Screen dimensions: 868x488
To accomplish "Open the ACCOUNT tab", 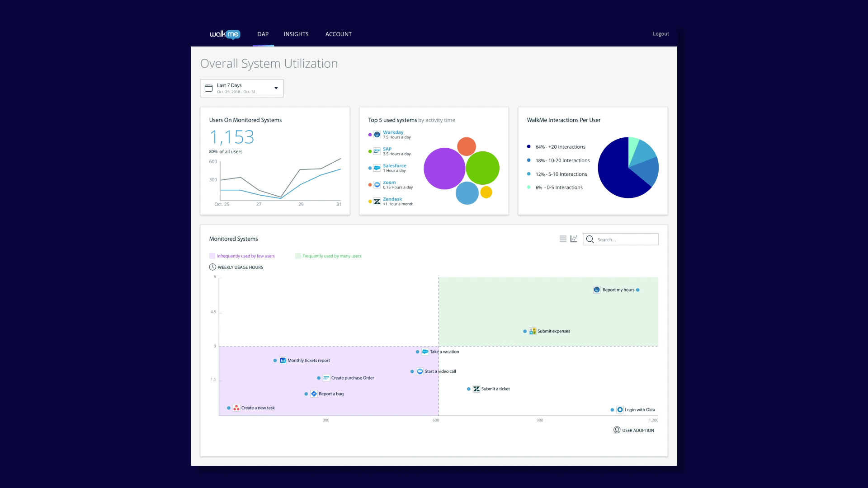I will click(338, 34).
